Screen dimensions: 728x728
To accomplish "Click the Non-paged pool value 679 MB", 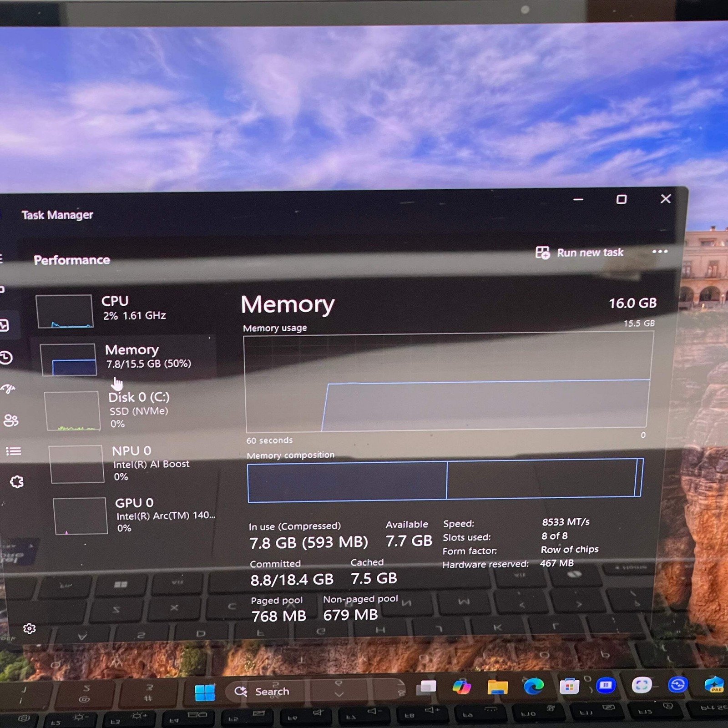I will pyautogui.click(x=350, y=615).
